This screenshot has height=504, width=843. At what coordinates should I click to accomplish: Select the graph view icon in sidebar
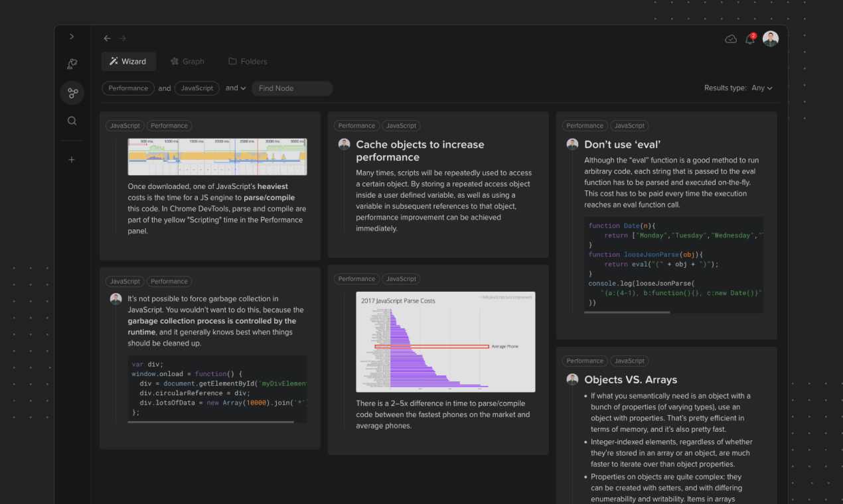[72, 93]
